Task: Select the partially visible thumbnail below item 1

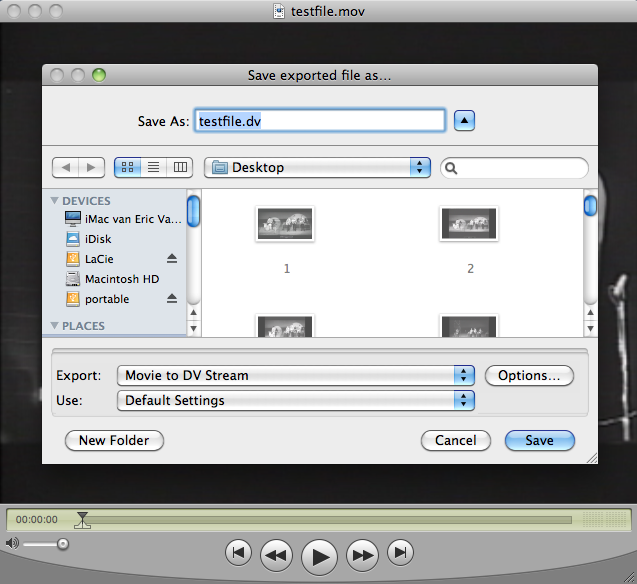Action: pyautogui.click(x=285, y=326)
